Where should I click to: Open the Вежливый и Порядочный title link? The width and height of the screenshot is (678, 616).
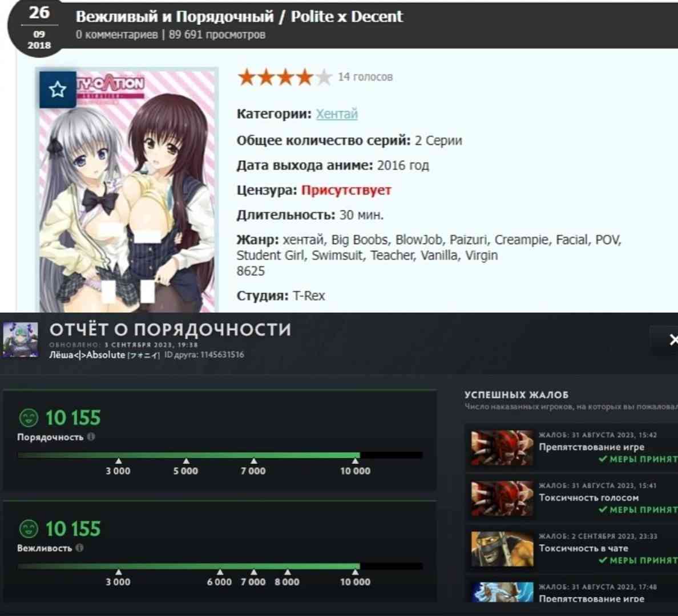[x=239, y=17]
